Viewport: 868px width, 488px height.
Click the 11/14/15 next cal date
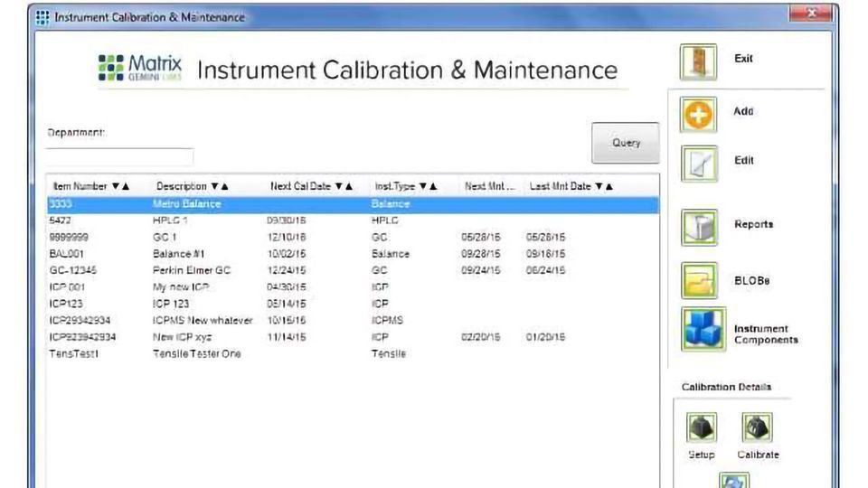click(x=287, y=337)
